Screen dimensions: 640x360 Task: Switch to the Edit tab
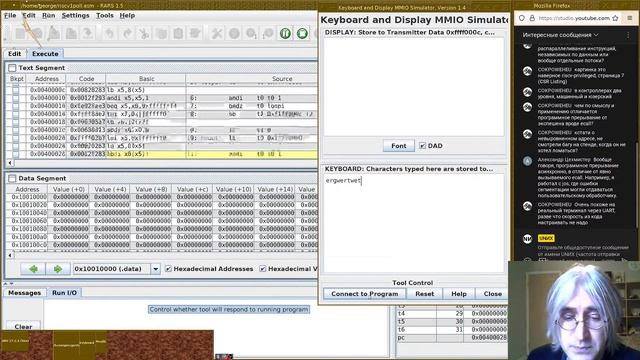[15, 54]
